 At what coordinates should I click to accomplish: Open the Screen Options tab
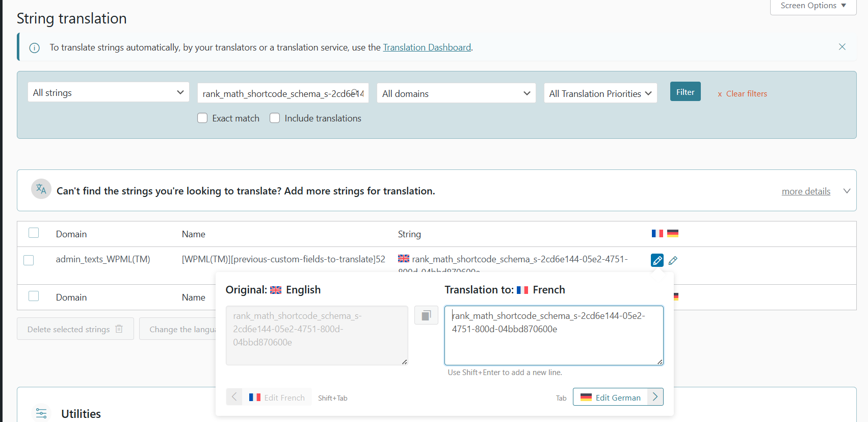coord(812,6)
